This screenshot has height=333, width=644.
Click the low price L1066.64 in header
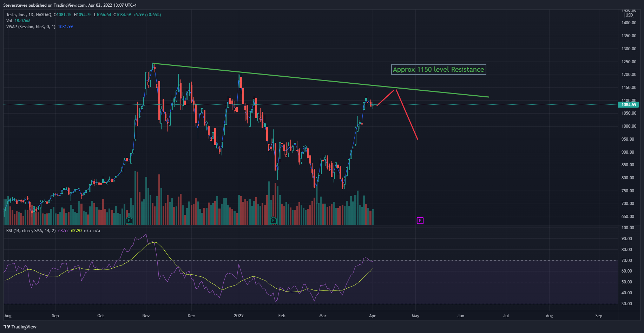[x=102, y=15]
